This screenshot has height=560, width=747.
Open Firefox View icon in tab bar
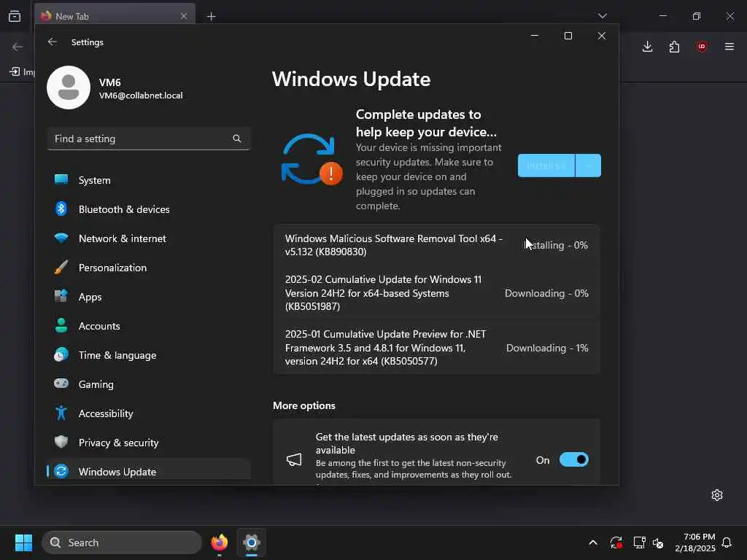click(x=15, y=16)
